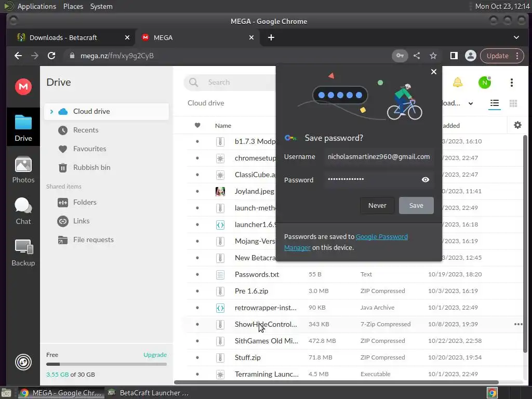Open the Applications menu
This screenshot has width=532, height=399.
[37, 6]
